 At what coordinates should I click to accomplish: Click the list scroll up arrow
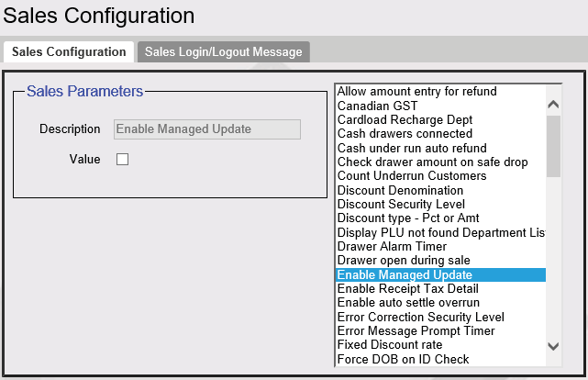(x=553, y=105)
